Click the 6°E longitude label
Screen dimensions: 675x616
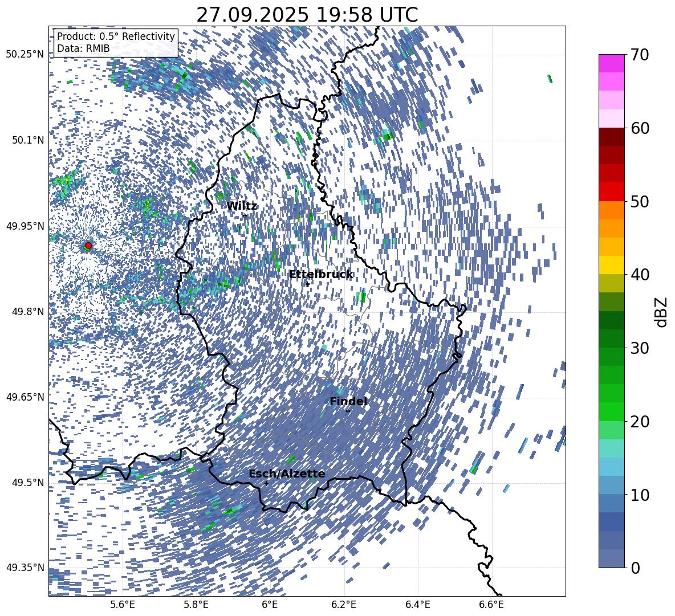tap(270, 605)
